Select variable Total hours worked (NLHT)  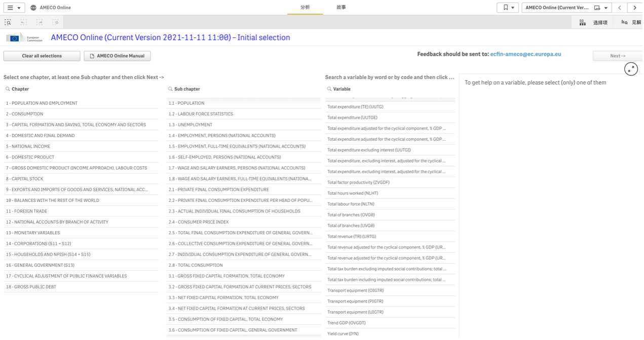pyautogui.click(x=390, y=193)
